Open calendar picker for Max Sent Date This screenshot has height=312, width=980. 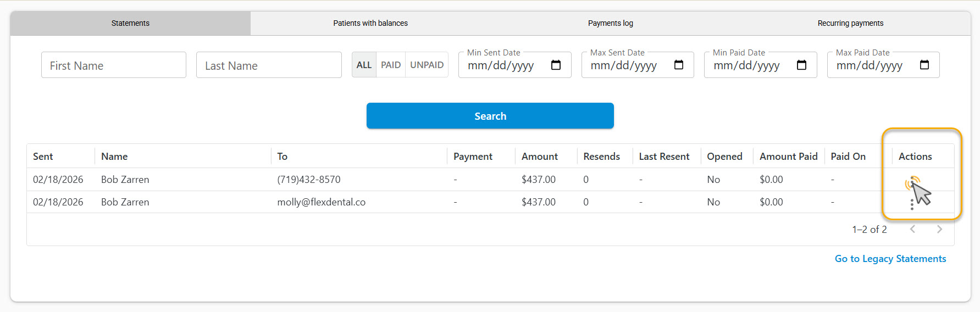click(x=679, y=65)
